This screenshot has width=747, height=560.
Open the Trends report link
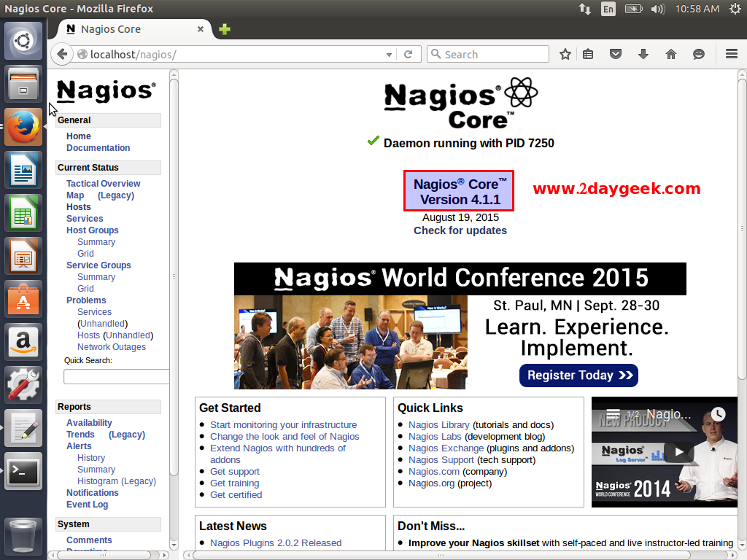(80, 435)
